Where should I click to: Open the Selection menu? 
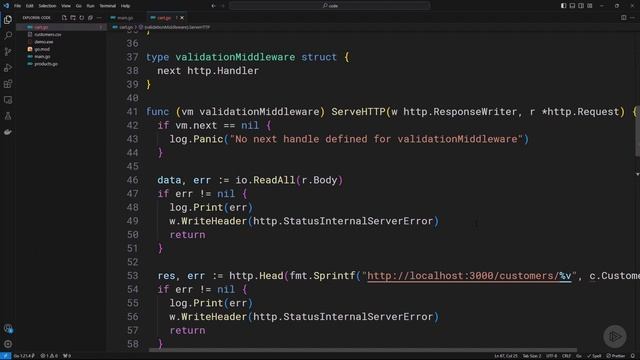(47, 6)
